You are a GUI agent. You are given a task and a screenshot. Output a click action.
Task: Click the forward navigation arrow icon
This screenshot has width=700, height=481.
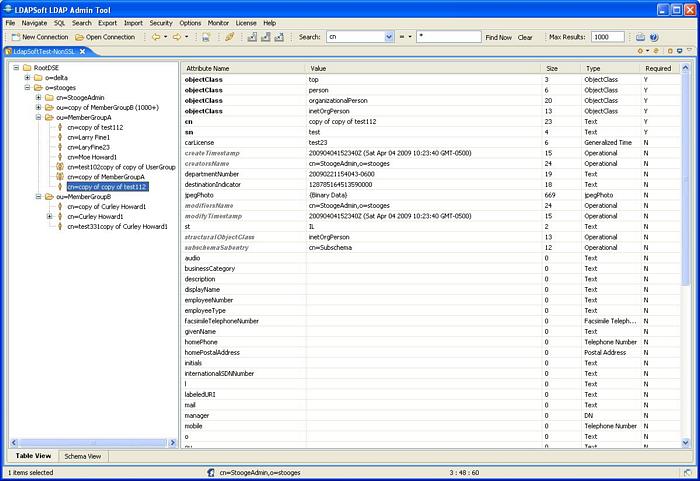click(177, 37)
